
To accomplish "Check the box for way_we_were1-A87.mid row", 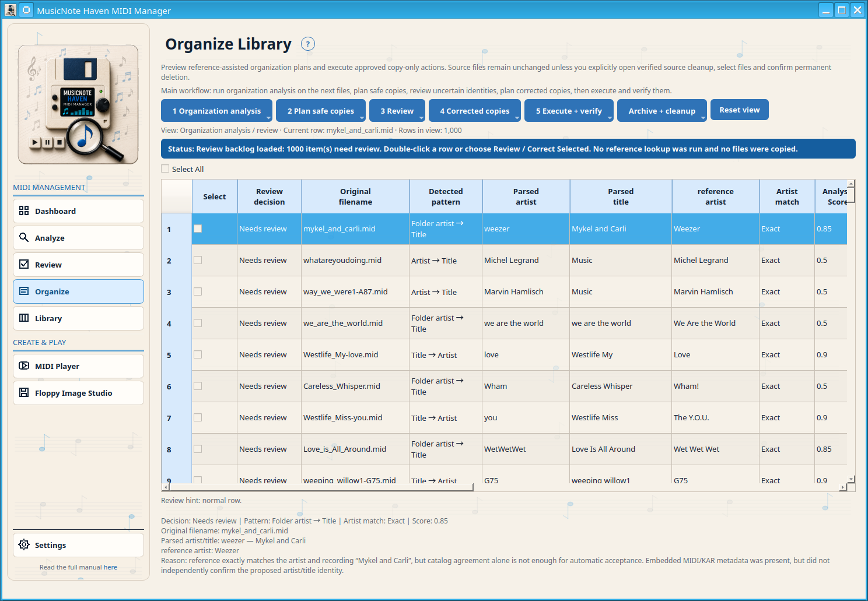I will click(198, 291).
